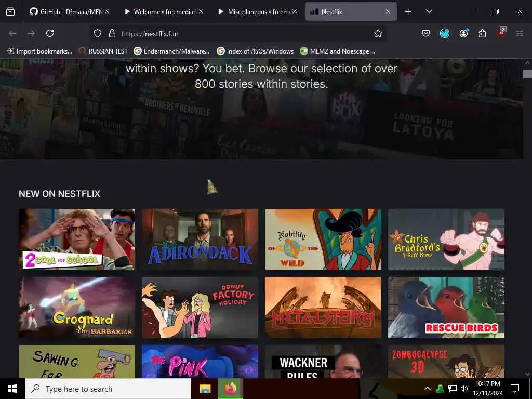Open Endermanch/Malware bookmark
This screenshot has height=399, width=532.
[171, 51]
